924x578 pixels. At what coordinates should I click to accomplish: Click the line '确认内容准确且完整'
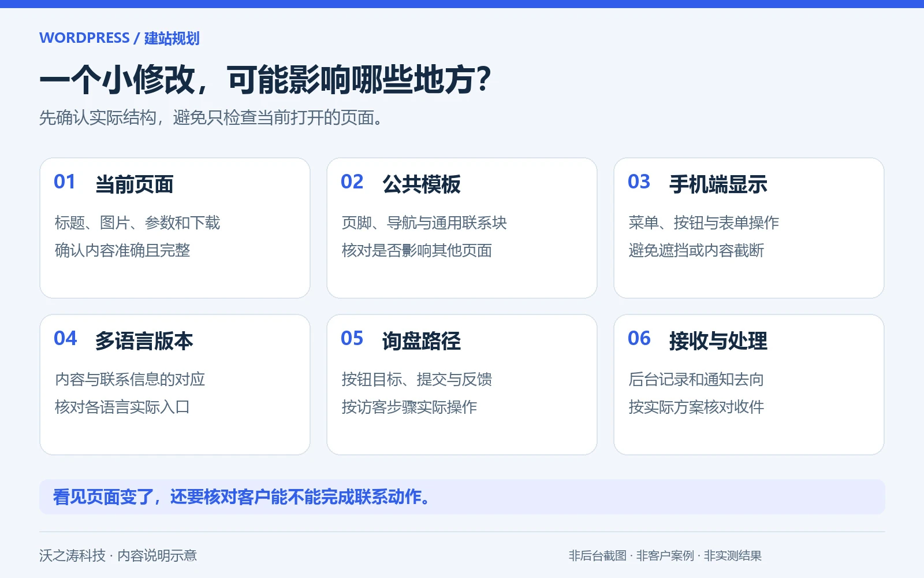pyautogui.click(x=122, y=250)
